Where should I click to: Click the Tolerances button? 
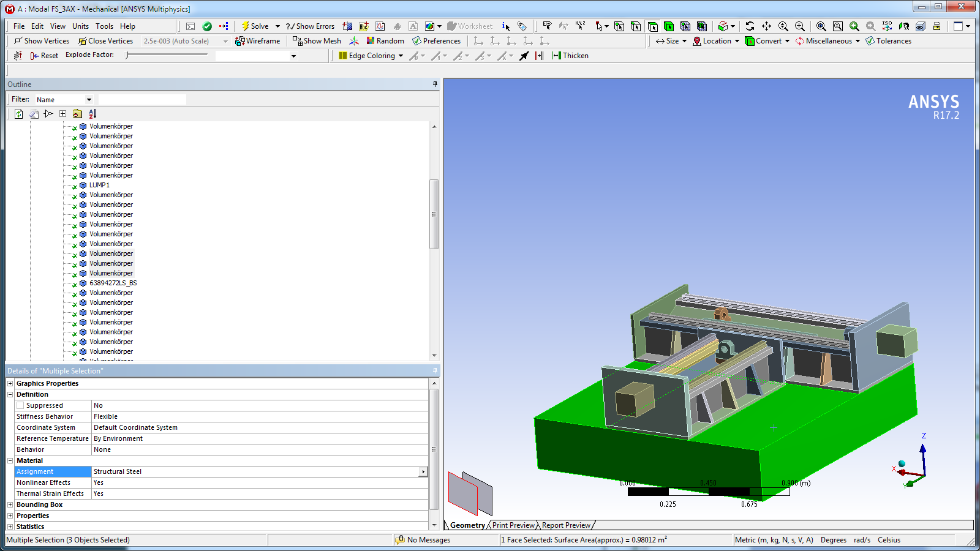click(889, 41)
